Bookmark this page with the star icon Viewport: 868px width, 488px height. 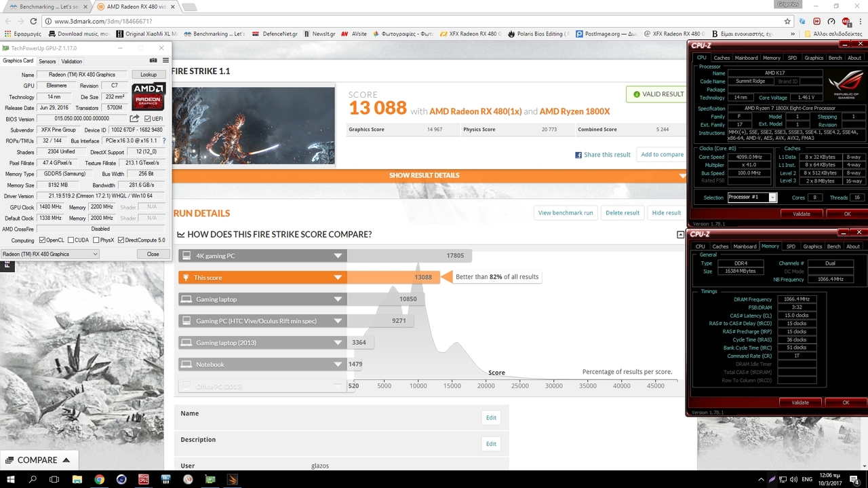pyautogui.click(x=787, y=21)
